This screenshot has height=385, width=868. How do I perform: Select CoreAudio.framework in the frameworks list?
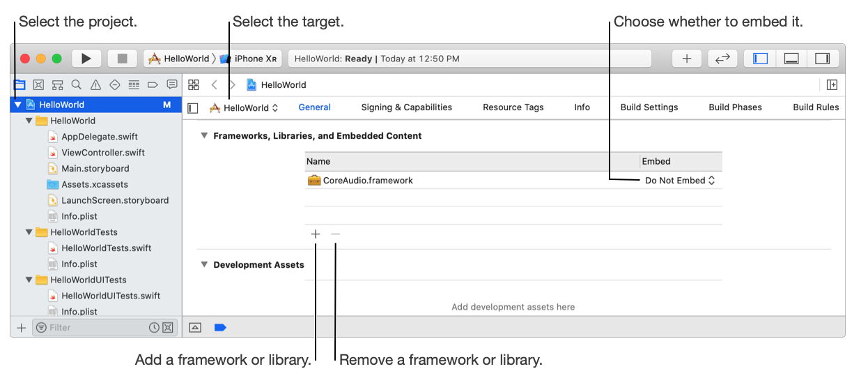click(x=368, y=181)
